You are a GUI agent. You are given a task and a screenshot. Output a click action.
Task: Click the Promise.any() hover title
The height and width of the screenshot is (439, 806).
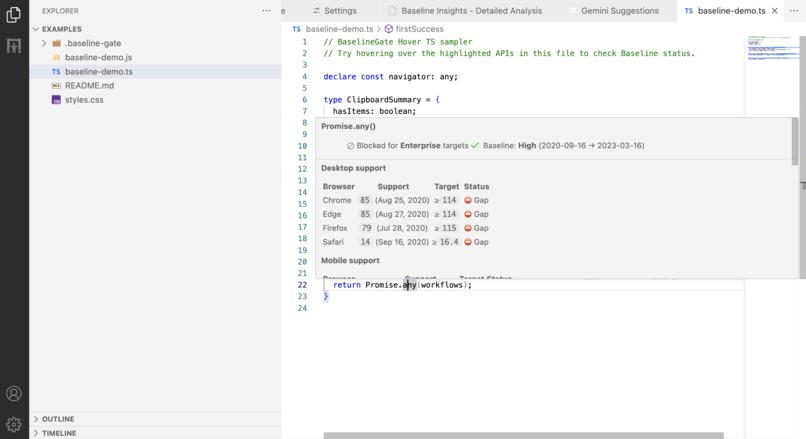point(348,126)
